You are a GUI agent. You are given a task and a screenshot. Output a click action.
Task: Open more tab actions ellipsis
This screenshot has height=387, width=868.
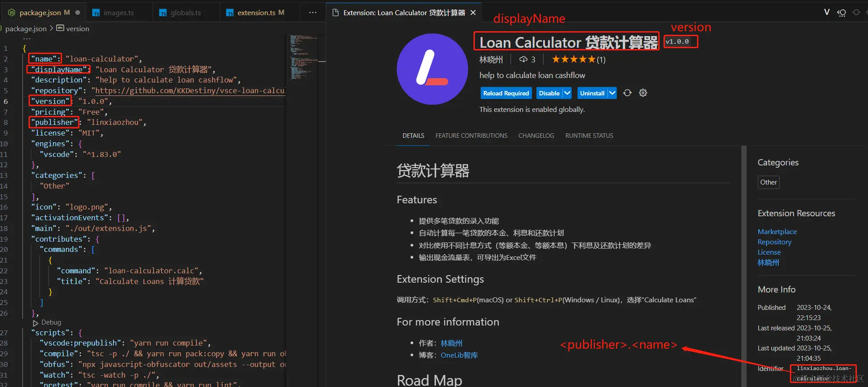[x=313, y=12]
